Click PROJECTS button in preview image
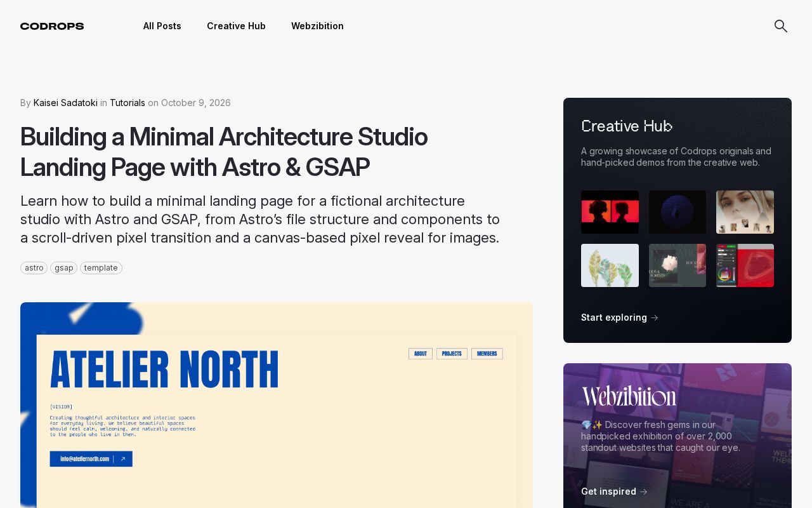812x508 pixels. [452, 354]
